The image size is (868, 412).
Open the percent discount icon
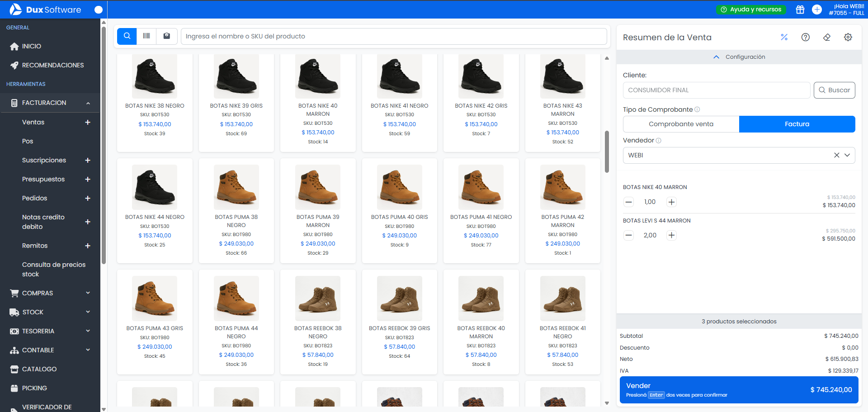pyautogui.click(x=784, y=37)
